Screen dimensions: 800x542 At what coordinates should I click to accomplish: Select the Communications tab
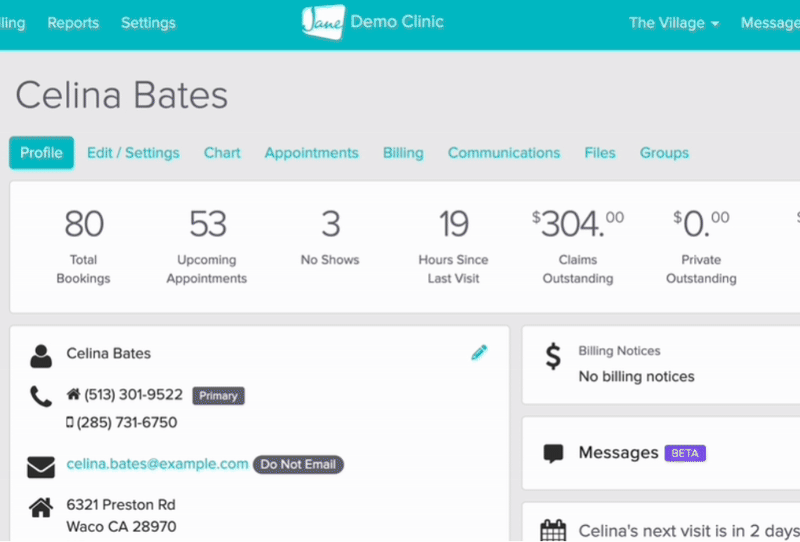[504, 153]
